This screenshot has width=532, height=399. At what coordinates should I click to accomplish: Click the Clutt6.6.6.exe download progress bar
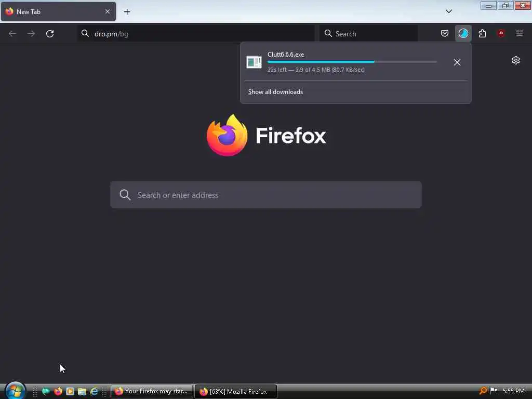point(352,62)
